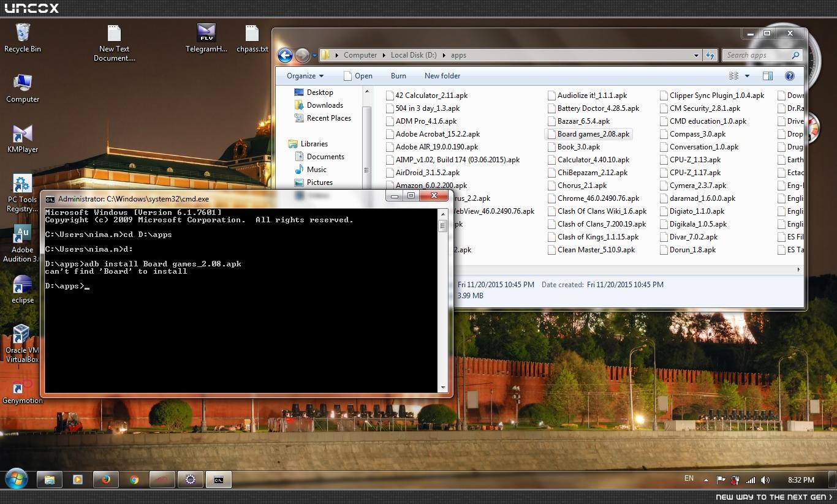Expand the address bar history dropdown
The image size is (837, 504).
point(696,55)
